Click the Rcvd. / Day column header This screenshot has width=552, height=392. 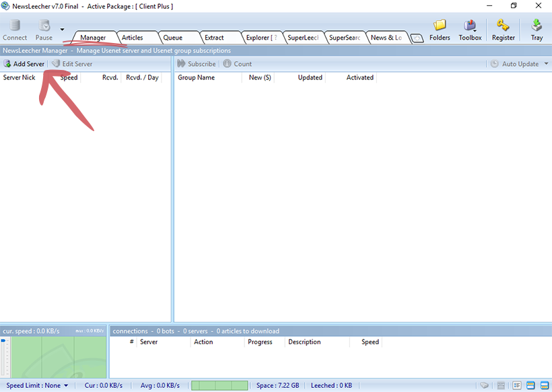pos(142,78)
